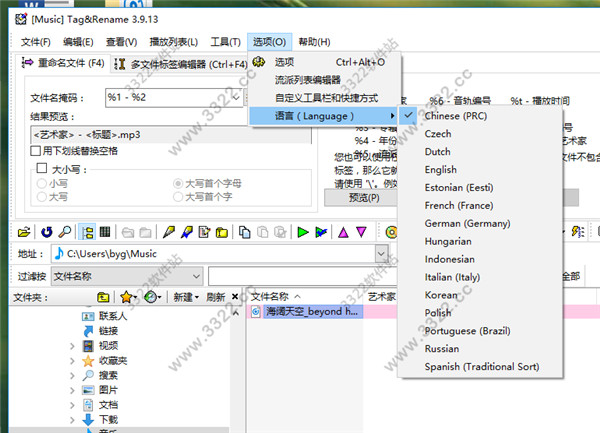
Task: Click the green play triangle icon
Action: (x=303, y=232)
